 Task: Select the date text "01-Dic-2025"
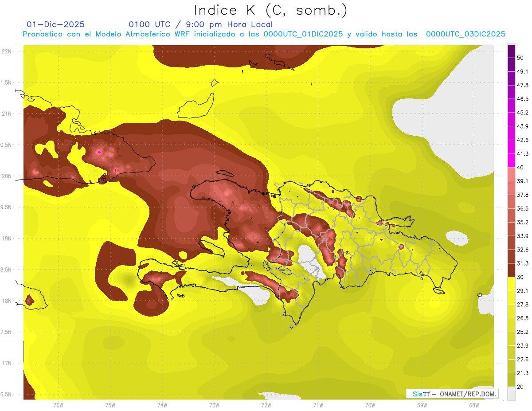(x=56, y=24)
